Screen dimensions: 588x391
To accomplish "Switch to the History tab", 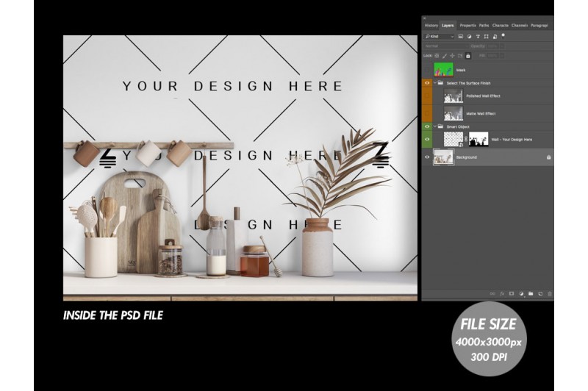I will point(431,26).
